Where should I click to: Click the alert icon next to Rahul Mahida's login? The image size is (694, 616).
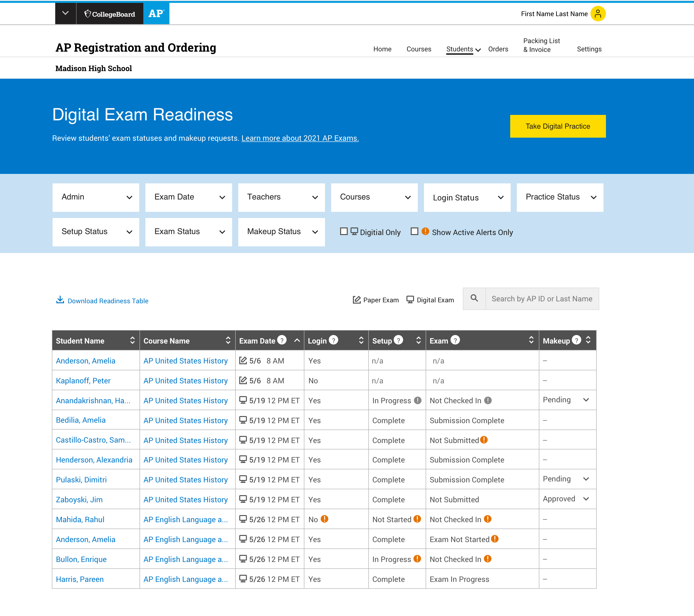[324, 519]
